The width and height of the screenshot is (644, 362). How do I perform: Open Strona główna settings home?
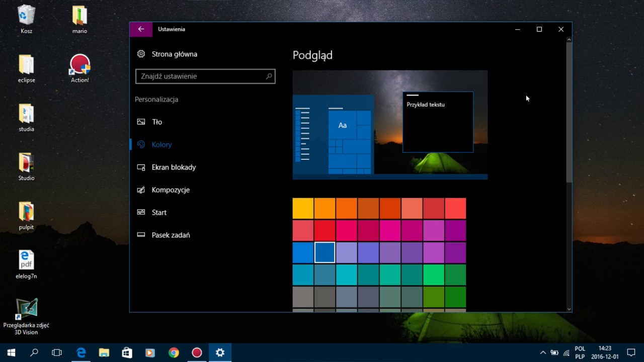[167, 54]
